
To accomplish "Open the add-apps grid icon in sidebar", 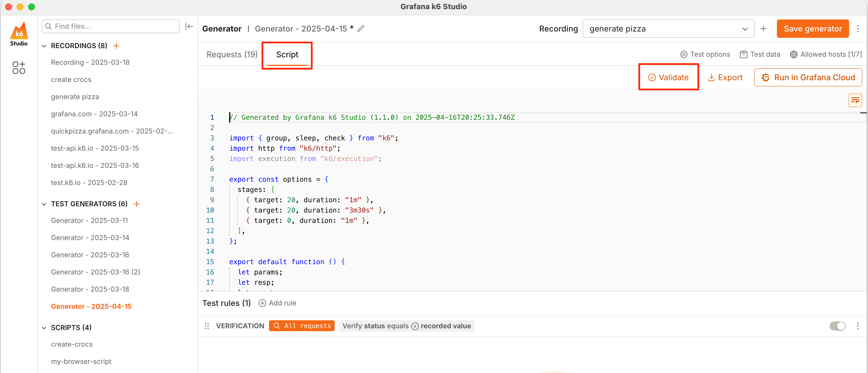I will tap(19, 67).
